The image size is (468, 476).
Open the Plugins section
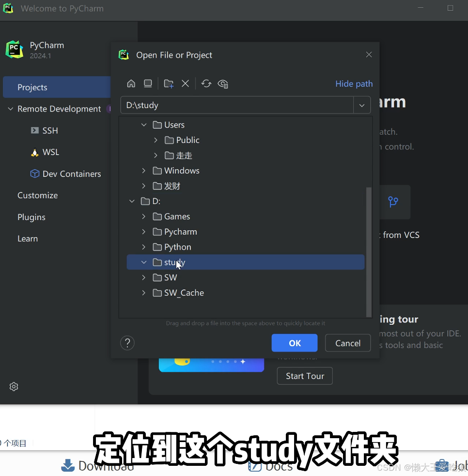click(31, 217)
